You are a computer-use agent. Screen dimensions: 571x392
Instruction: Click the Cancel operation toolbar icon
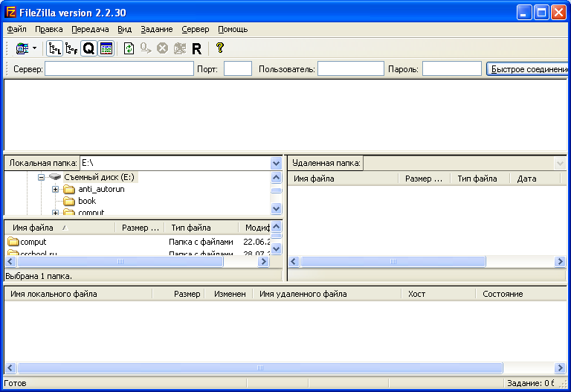click(x=162, y=48)
